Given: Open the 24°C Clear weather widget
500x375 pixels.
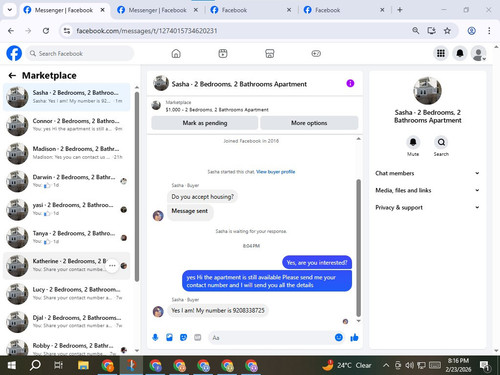Looking at the screenshot, I should coord(347,365).
